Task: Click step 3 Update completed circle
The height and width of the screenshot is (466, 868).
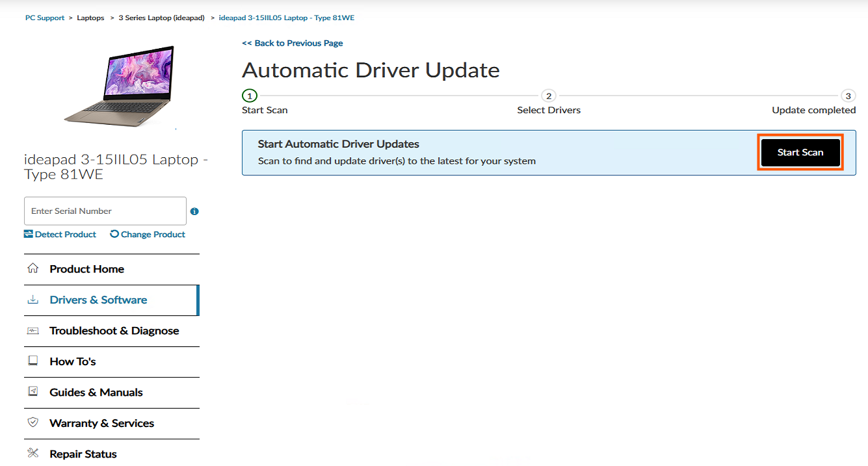Action: (848, 96)
